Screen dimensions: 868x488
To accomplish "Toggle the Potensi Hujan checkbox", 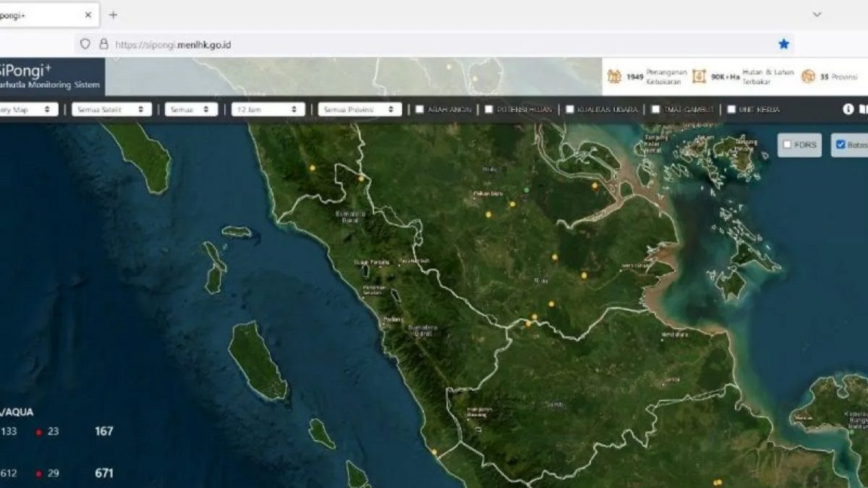I will [489, 109].
